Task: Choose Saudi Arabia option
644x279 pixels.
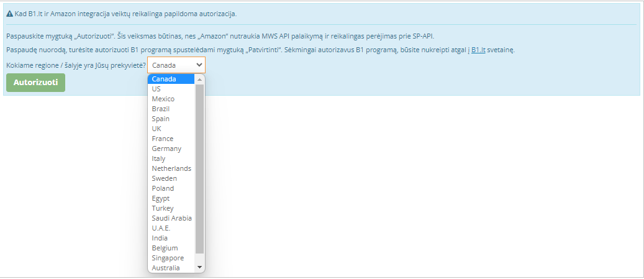Action: (172, 218)
